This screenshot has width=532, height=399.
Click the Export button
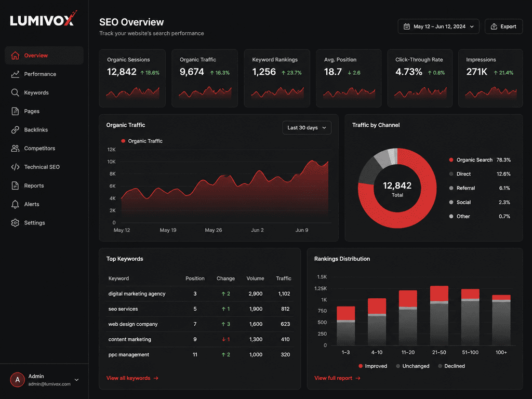(504, 26)
